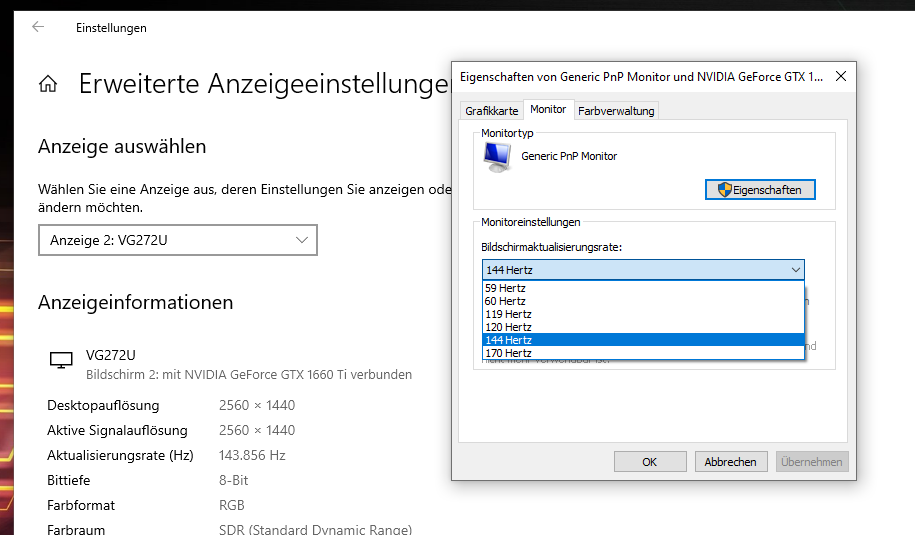This screenshot has width=915, height=535.
Task: Click Desktopauflösung value 2560 × 1440
Action: click(257, 405)
